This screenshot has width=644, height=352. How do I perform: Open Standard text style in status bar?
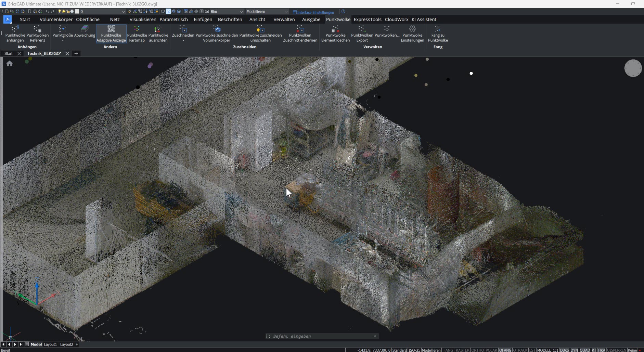[x=399, y=350]
